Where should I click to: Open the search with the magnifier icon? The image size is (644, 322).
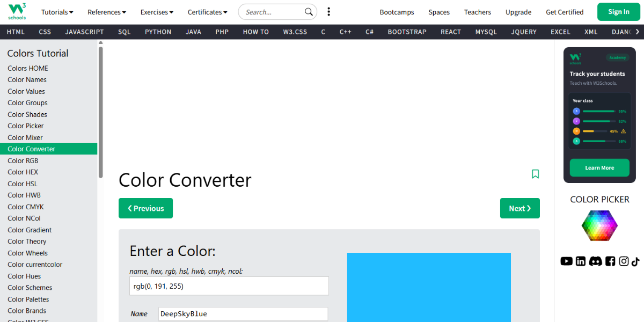click(x=308, y=11)
